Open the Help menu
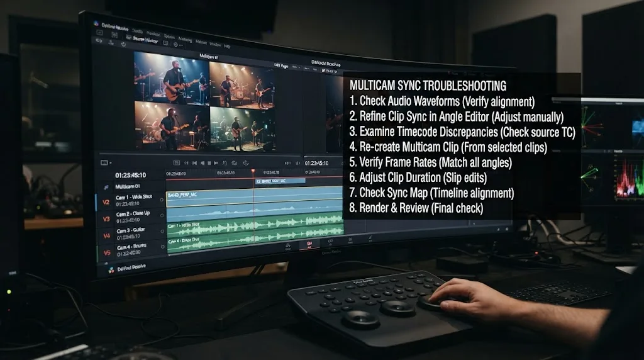The image size is (644, 360). coord(227,46)
